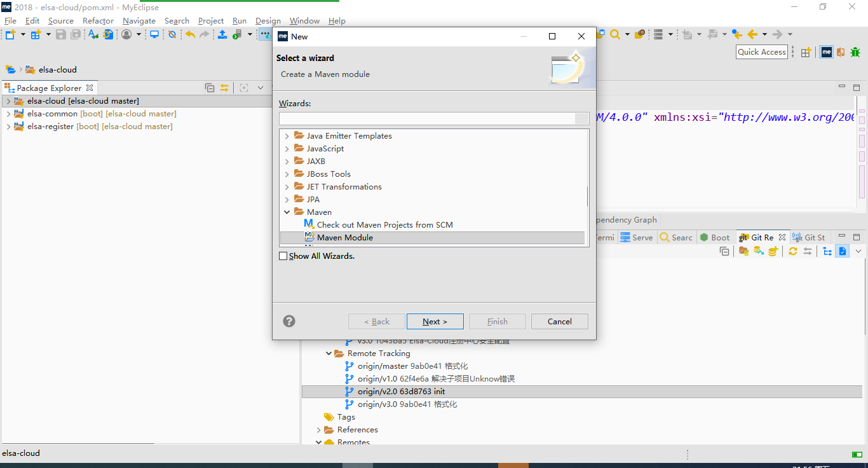Viewport: 868px width, 468px height.
Task: Click the Open Perspective icon
Action: 806,52
